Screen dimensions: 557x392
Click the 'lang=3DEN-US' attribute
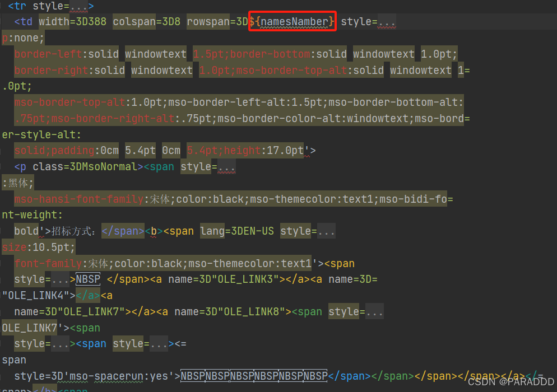click(x=237, y=231)
